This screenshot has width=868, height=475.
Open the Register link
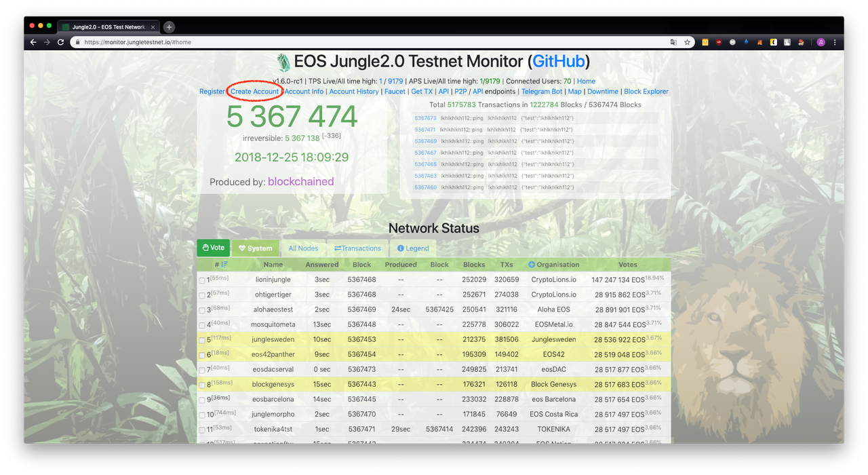click(x=212, y=92)
